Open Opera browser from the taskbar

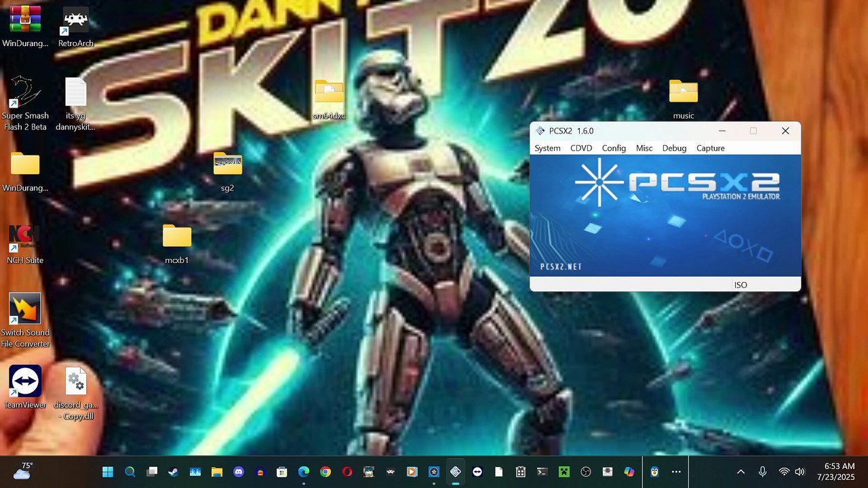pos(347,472)
